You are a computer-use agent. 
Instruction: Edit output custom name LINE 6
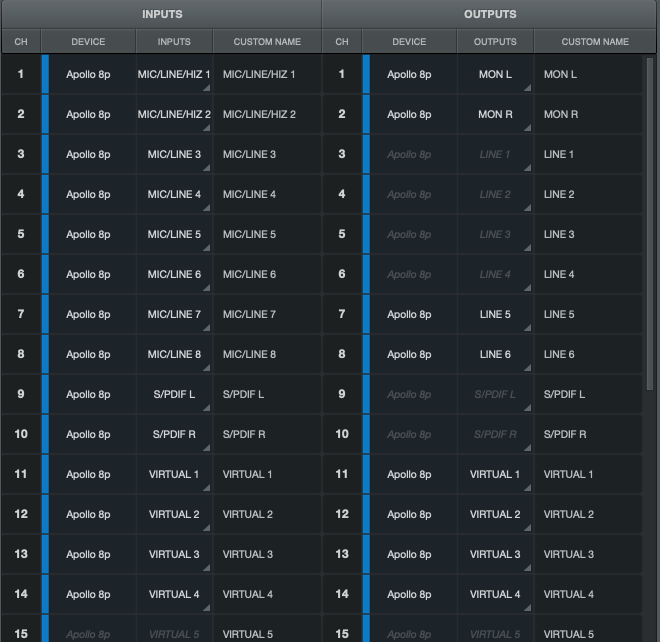pos(588,354)
